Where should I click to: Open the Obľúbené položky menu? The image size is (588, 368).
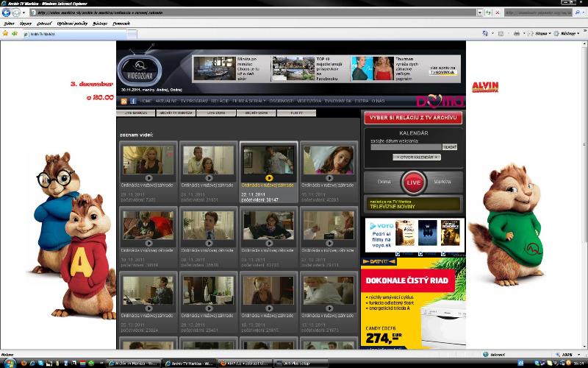(x=72, y=24)
